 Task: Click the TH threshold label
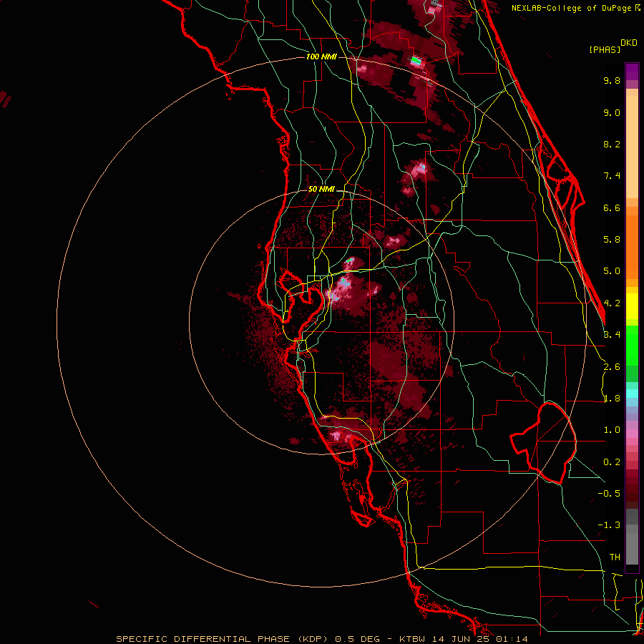tap(615, 557)
